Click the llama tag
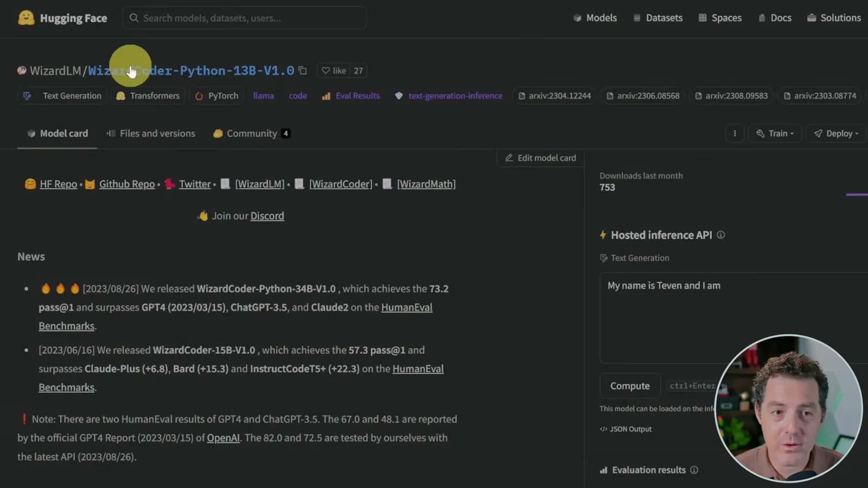The height and width of the screenshot is (488, 868). click(x=263, y=96)
